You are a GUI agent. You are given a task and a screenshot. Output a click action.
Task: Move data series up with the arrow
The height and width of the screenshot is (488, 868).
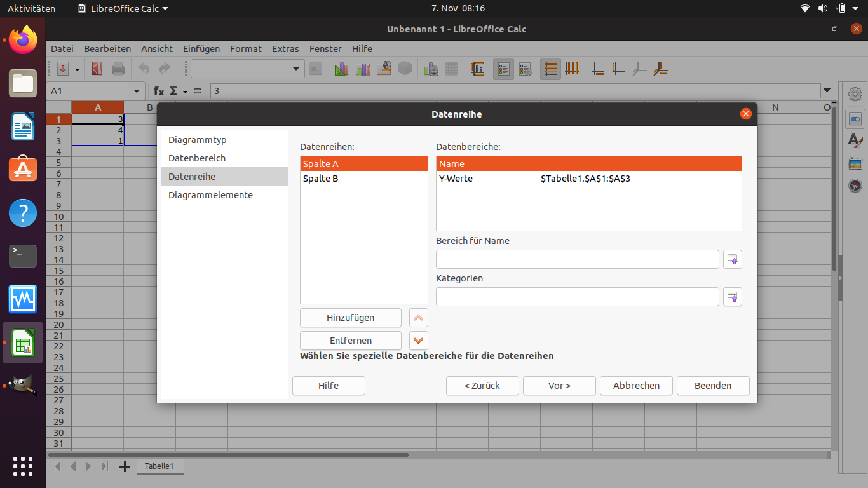pyautogui.click(x=418, y=318)
